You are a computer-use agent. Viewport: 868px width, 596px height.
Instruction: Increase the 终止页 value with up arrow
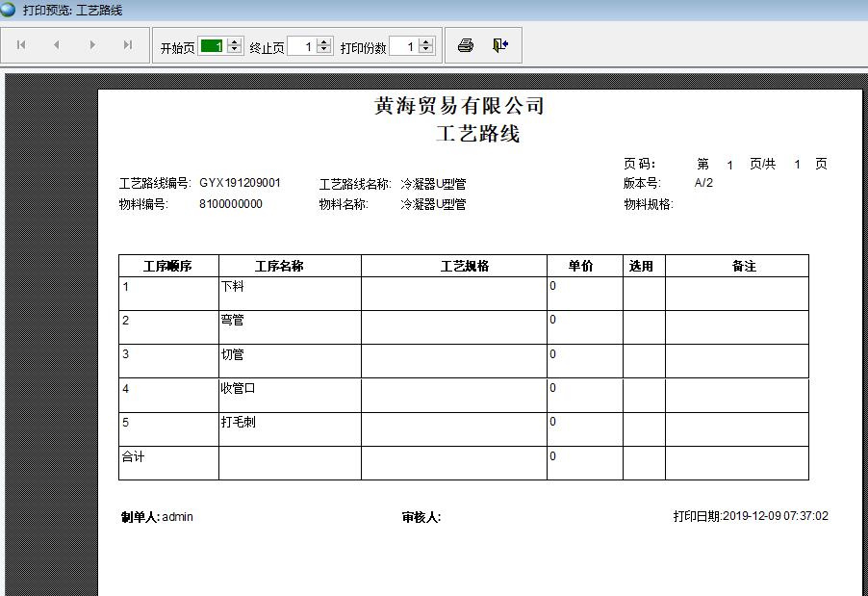pos(324,42)
